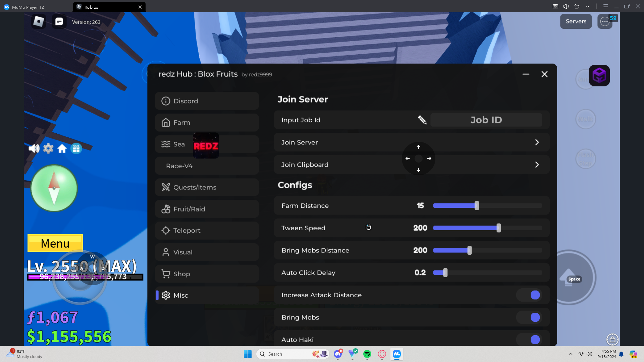Screen dimensions: 644x362
Task: Open the weather widget on taskbar
Action: (x=24, y=354)
